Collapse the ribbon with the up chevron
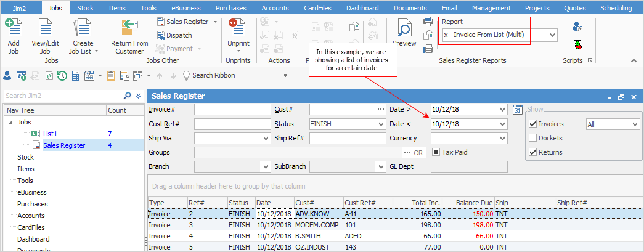Image resolution: width=644 pixels, height=252 pixels. [634, 60]
